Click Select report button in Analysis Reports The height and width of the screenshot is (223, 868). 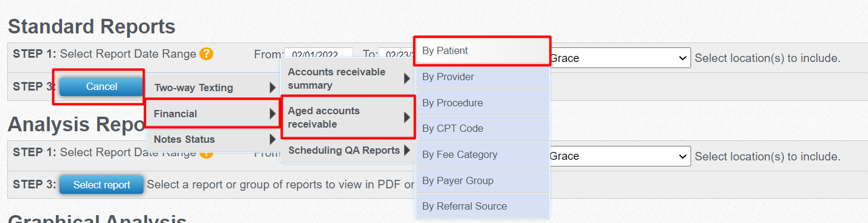(102, 185)
